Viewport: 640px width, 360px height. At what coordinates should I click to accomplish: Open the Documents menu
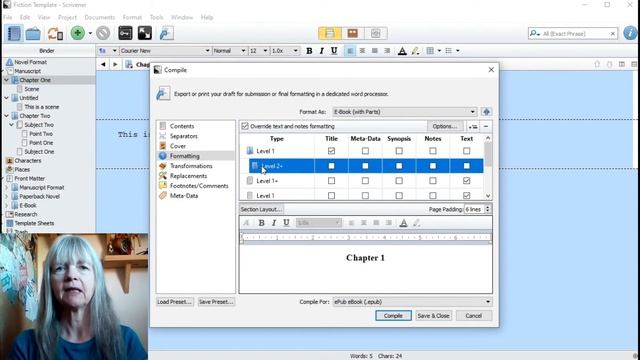(100, 17)
